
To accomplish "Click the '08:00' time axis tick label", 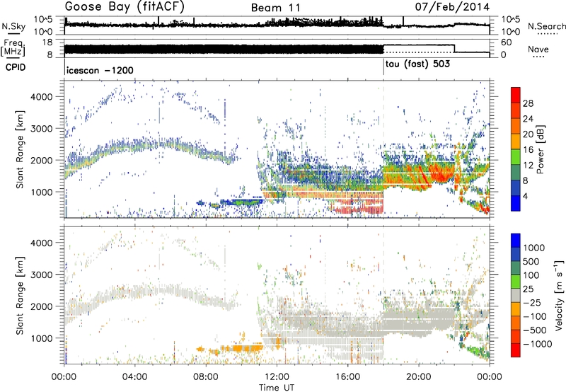I will click(x=206, y=377).
